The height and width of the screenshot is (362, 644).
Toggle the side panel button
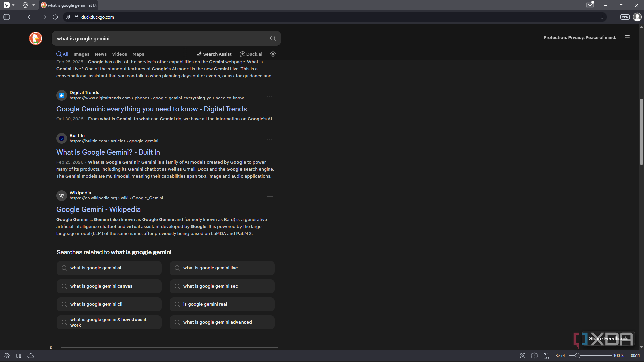click(7, 17)
